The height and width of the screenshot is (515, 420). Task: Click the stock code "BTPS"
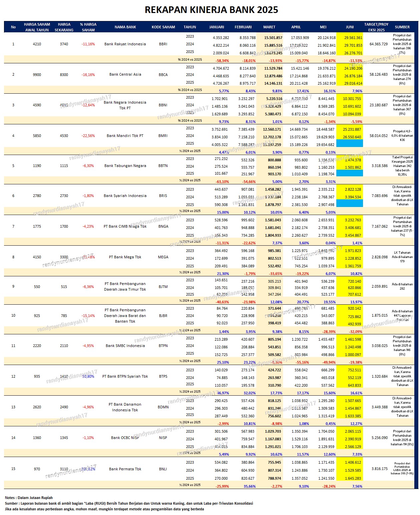coord(163,376)
